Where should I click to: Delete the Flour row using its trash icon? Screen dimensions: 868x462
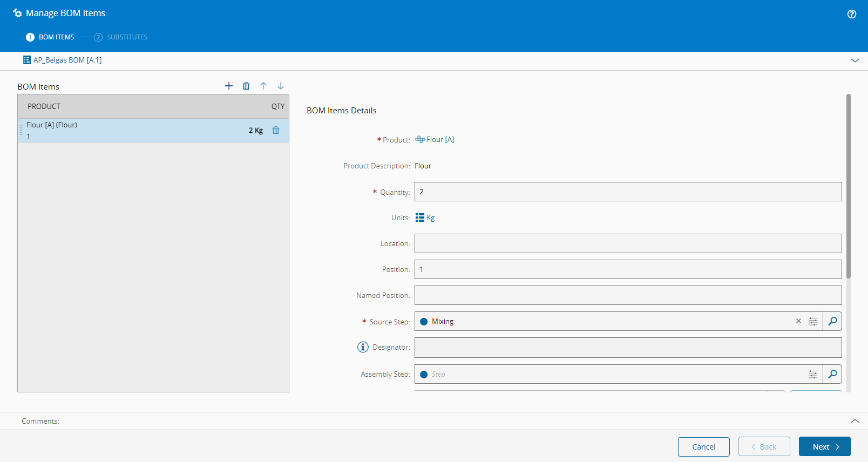coord(276,130)
